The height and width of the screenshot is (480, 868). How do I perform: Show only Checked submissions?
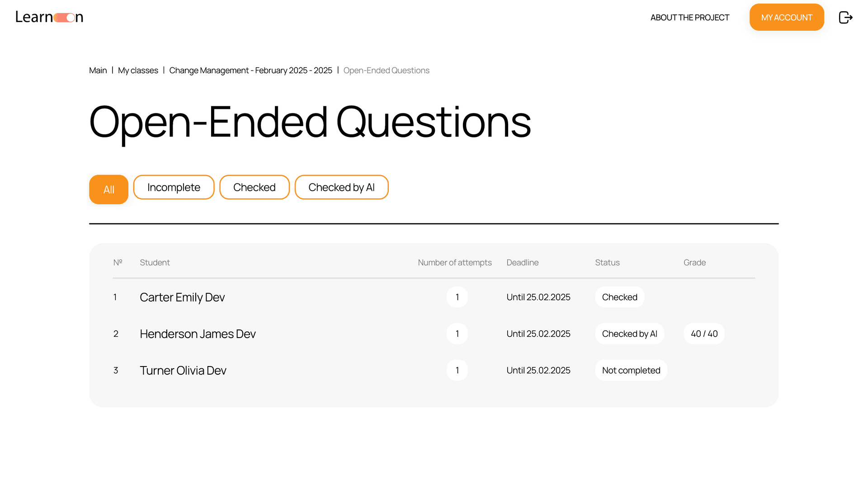[254, 188]
